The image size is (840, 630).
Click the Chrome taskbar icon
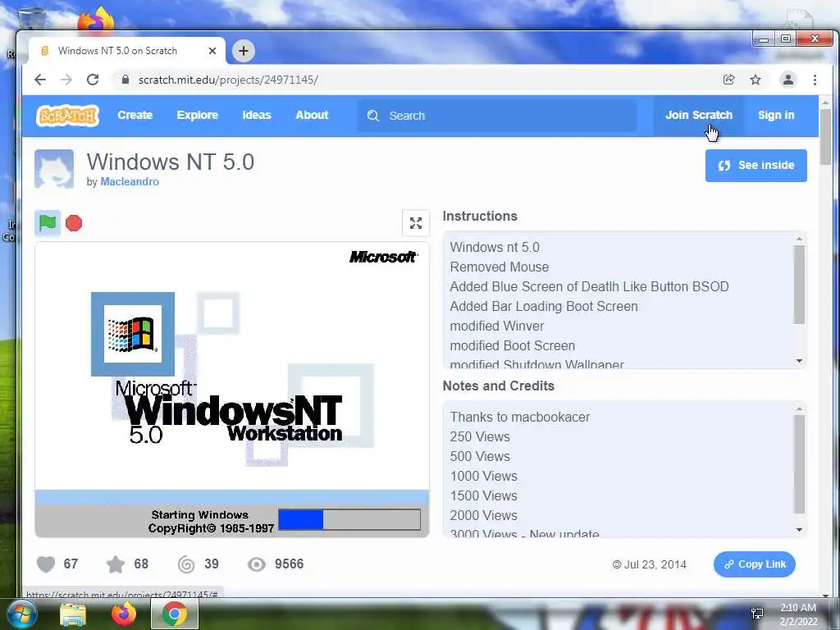click(174, 614)
